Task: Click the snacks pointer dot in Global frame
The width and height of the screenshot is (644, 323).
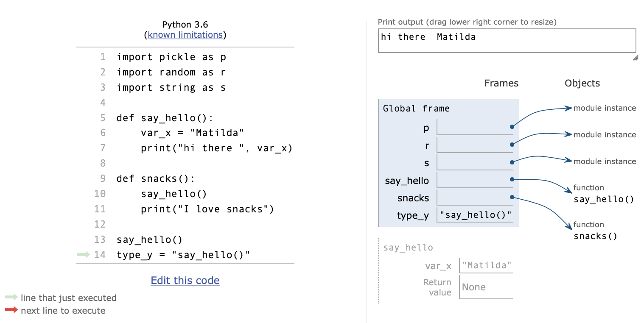Action: click(x=512, y=197)
